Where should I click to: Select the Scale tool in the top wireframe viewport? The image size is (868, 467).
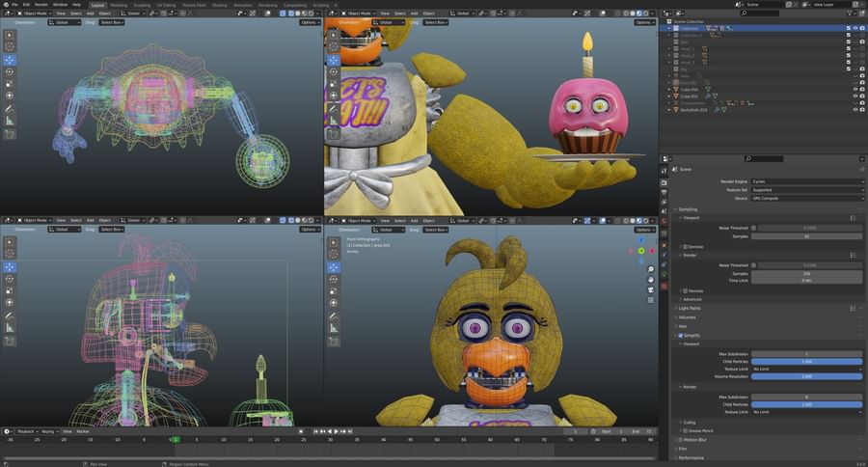(x=10, y=84)
